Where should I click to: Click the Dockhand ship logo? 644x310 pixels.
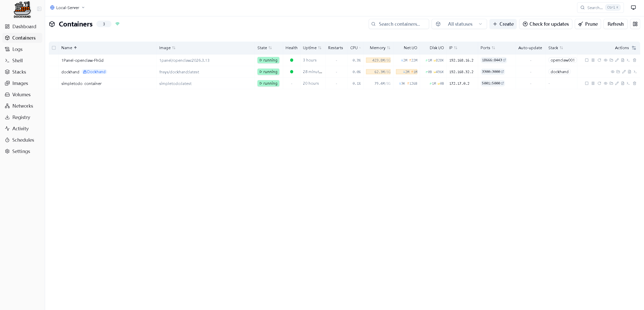coord(22,10)
